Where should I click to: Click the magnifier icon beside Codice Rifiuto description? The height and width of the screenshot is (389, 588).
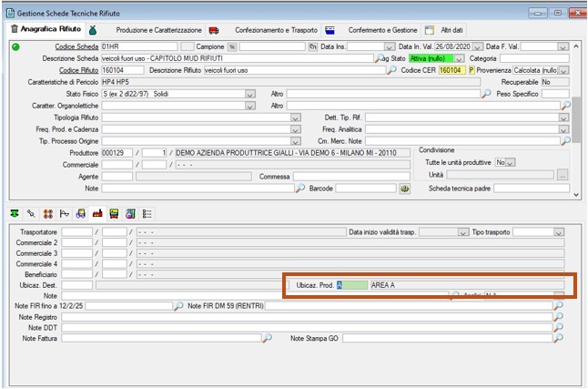coord(391,70)
